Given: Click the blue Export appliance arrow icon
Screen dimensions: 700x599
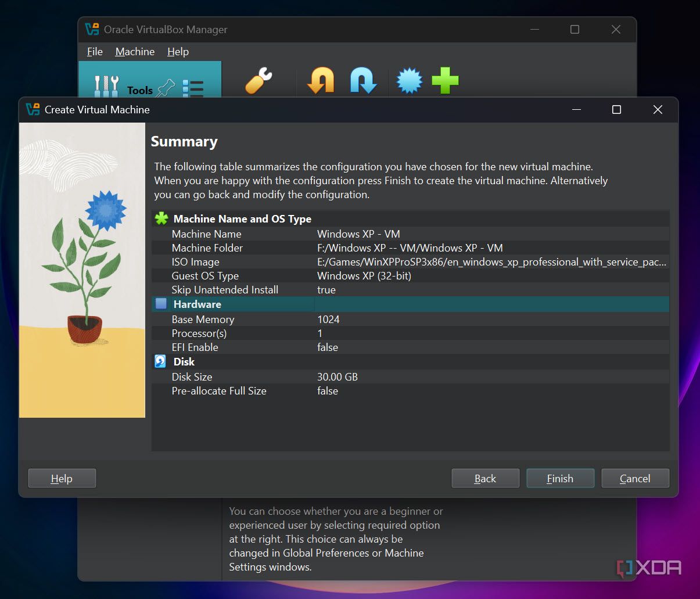Looking at the screenshot, I should 364,81.
